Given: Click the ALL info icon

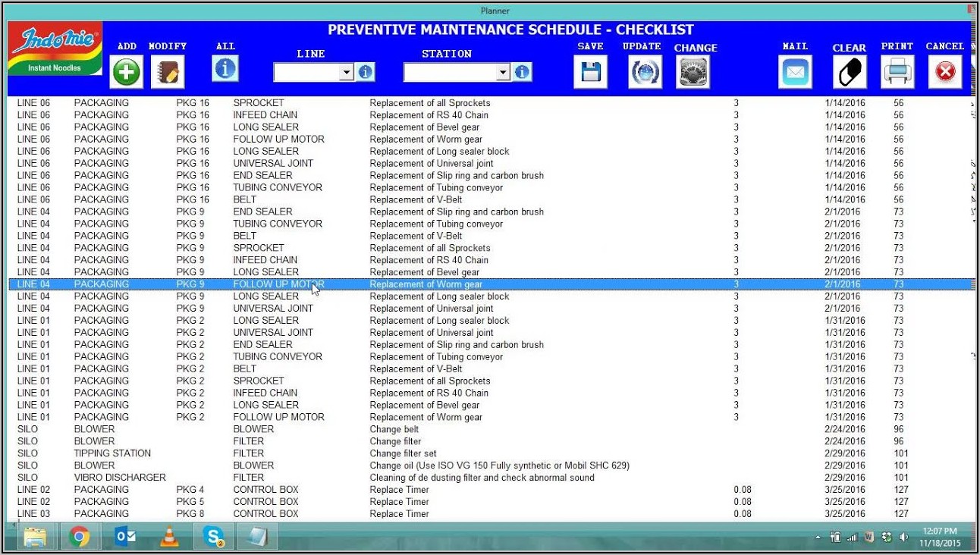Looking at the screenshot, I should click(x=225, y=69).
